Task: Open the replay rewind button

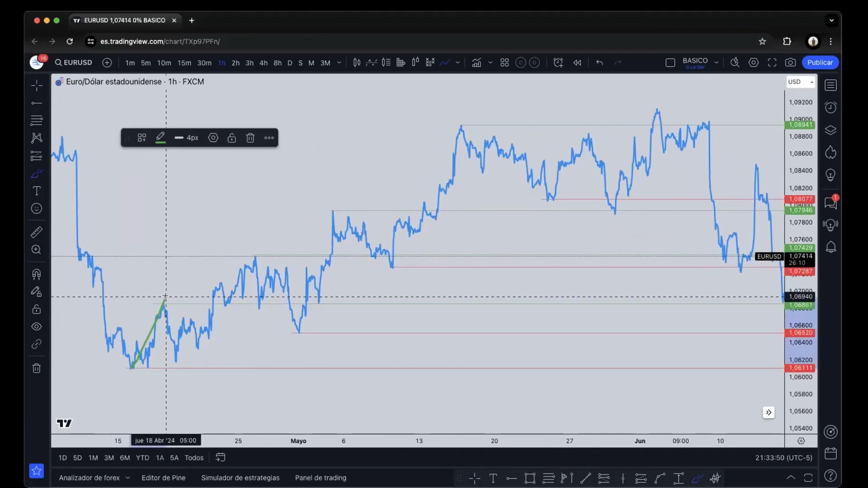Action: tap(577, 63)
